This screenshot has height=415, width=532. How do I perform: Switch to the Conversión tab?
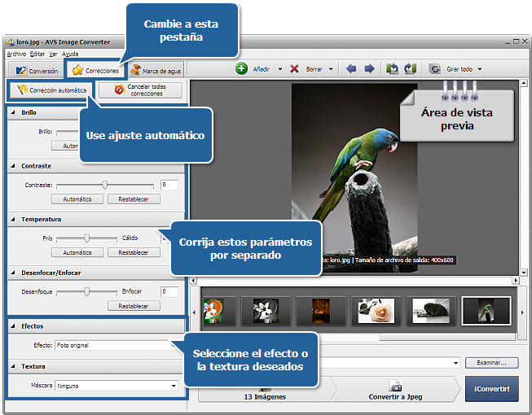[36, 71]
